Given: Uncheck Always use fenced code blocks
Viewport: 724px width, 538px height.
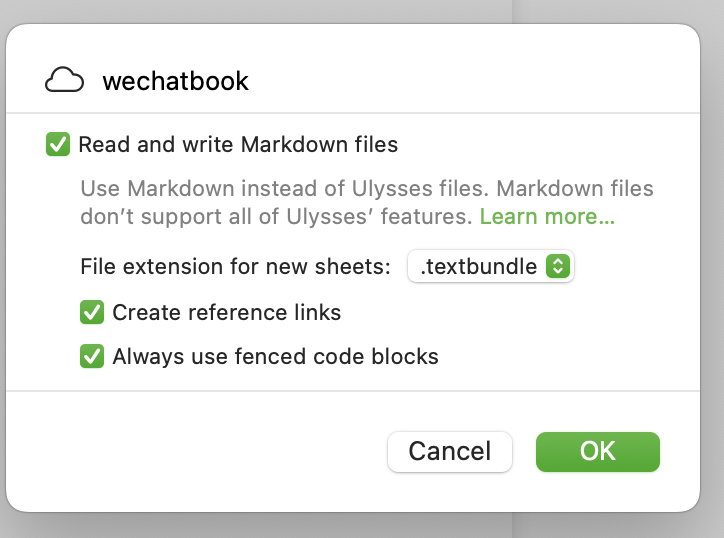Looking at the screenshot, I should [x=92, y=356].
